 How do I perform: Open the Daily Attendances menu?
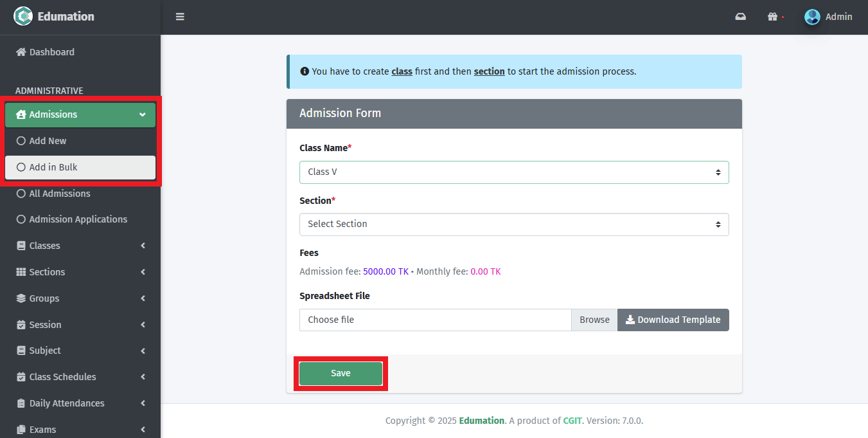(x=67, y=403)
